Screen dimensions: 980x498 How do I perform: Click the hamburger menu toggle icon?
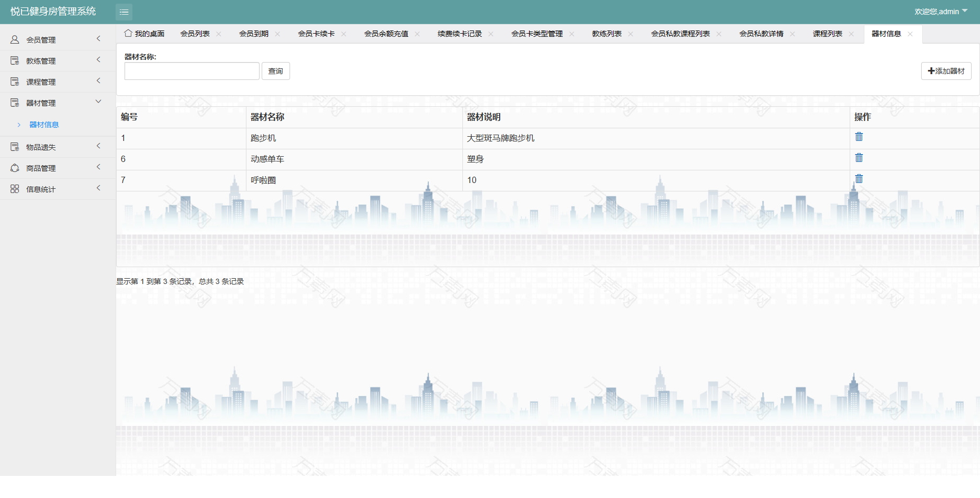(124, 12)
